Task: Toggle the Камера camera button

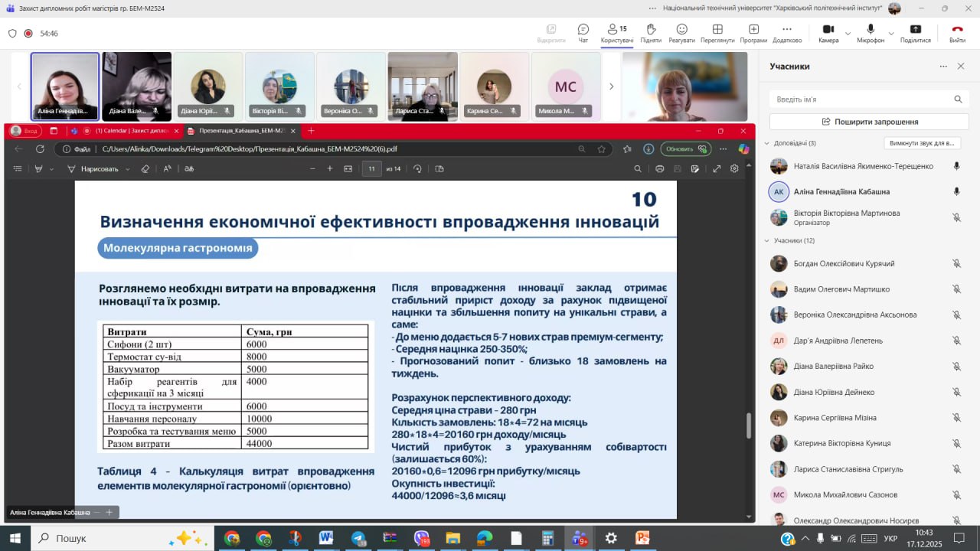Action: [828, 33]
